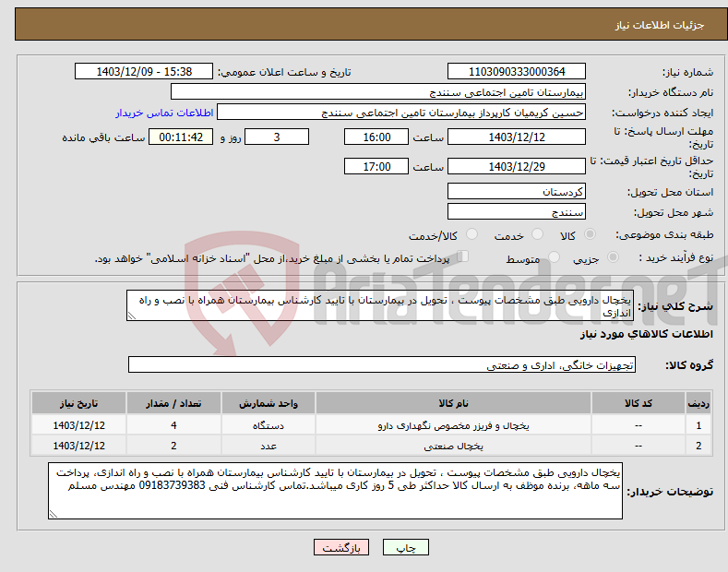Select the خدمت radio button
728x572 pixels.
click(x=537, y=234)
